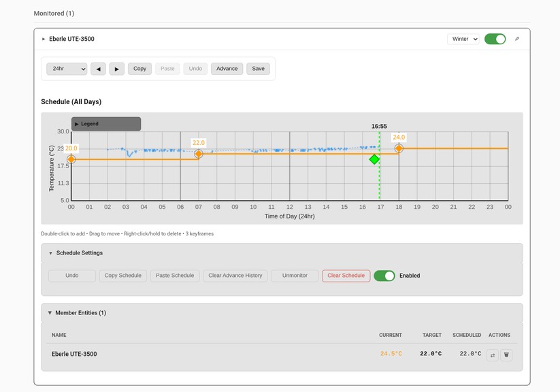Click the Paste button in the toolbar
This screenshot has height=392, width=560.
(x=167, y=69)
